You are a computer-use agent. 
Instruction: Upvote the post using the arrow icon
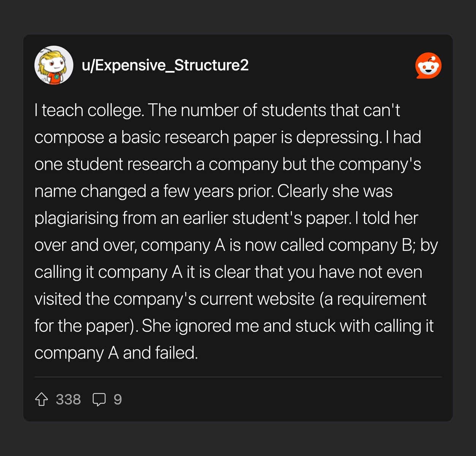(41, 399)
